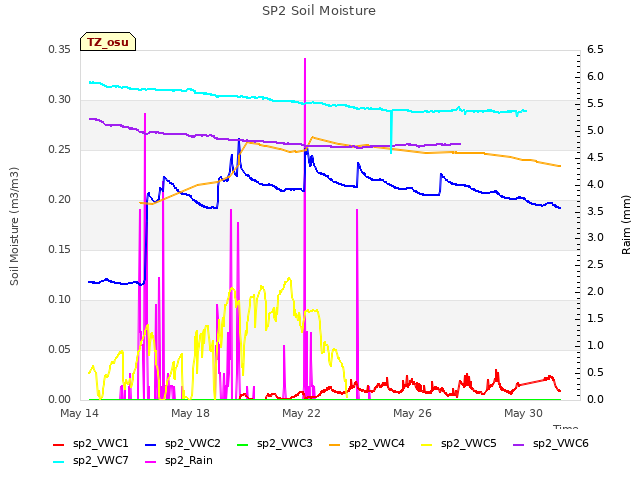
Task: Click the 4.5 right axis value
Action: point(595,158)
